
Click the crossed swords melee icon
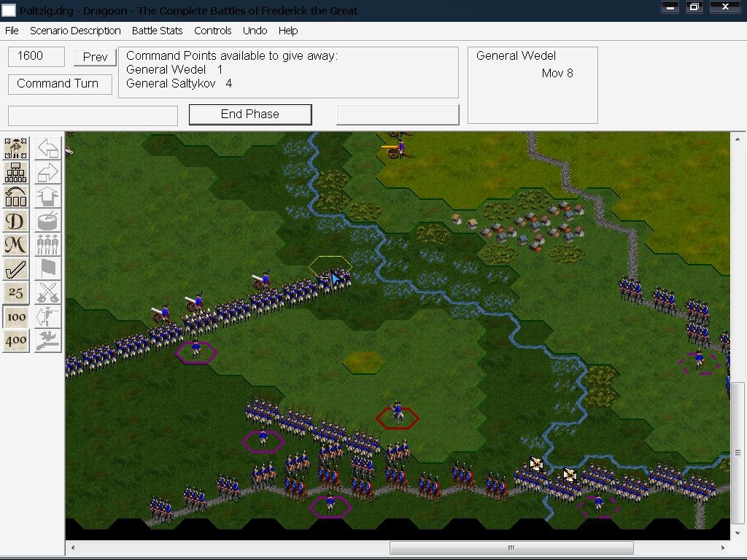(x=48, y=292)
